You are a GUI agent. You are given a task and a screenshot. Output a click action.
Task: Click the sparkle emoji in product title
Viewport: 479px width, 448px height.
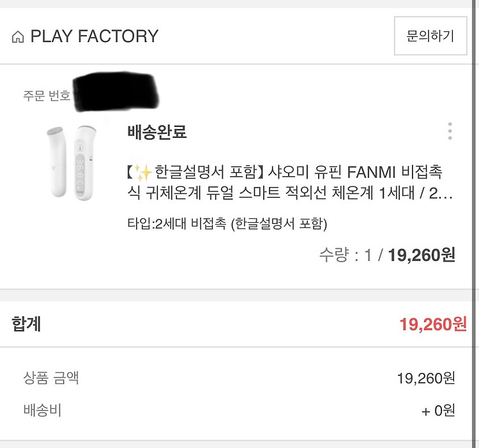[x=143, y=172]
